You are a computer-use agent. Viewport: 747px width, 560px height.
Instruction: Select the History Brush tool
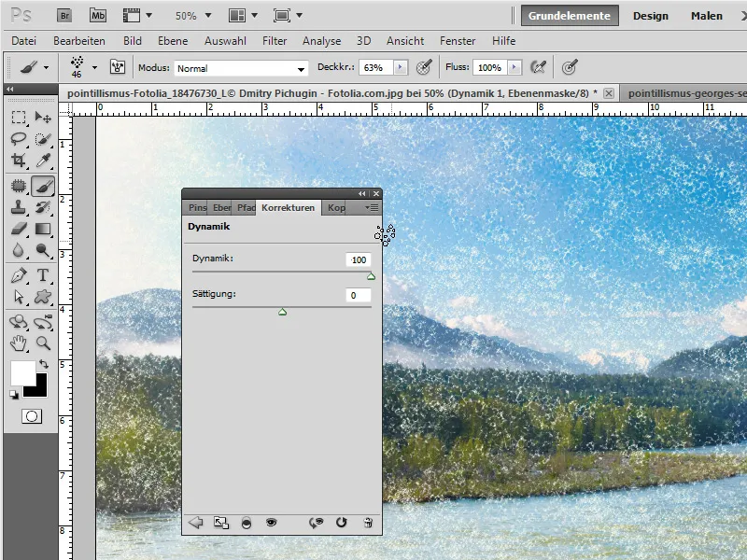43,207
